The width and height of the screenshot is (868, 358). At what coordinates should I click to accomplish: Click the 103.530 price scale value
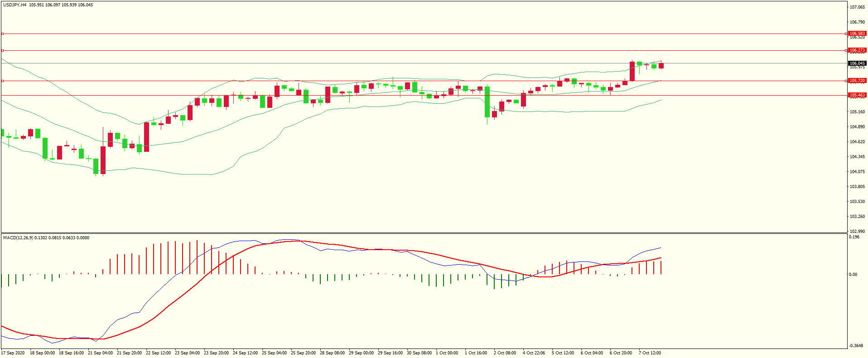pos(857,202)
